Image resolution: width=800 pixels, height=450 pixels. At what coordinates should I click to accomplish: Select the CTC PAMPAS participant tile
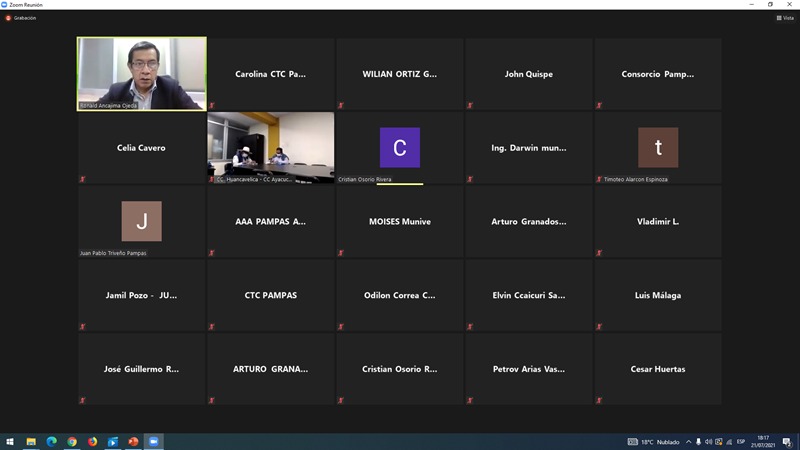271,295
